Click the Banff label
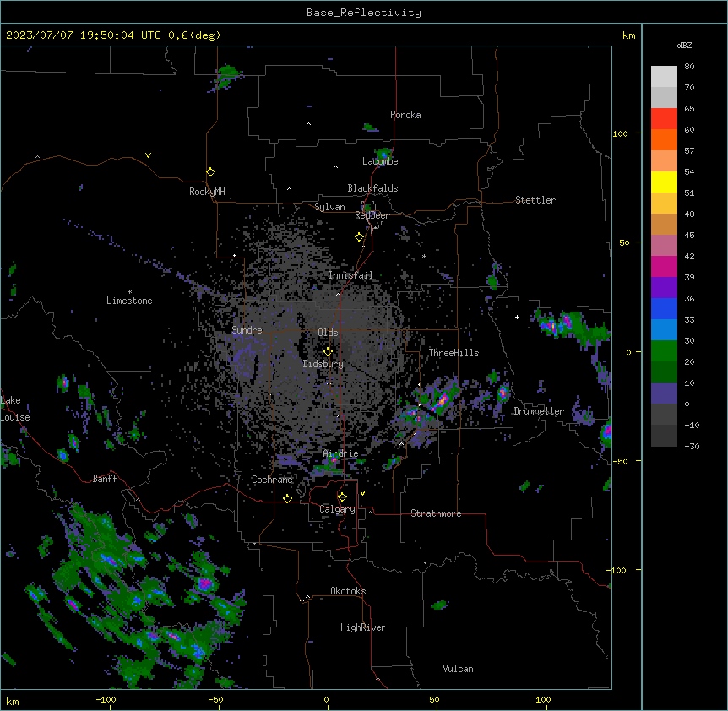The width and height of the screenshot is (728, 711). click(x=105, y=479)
